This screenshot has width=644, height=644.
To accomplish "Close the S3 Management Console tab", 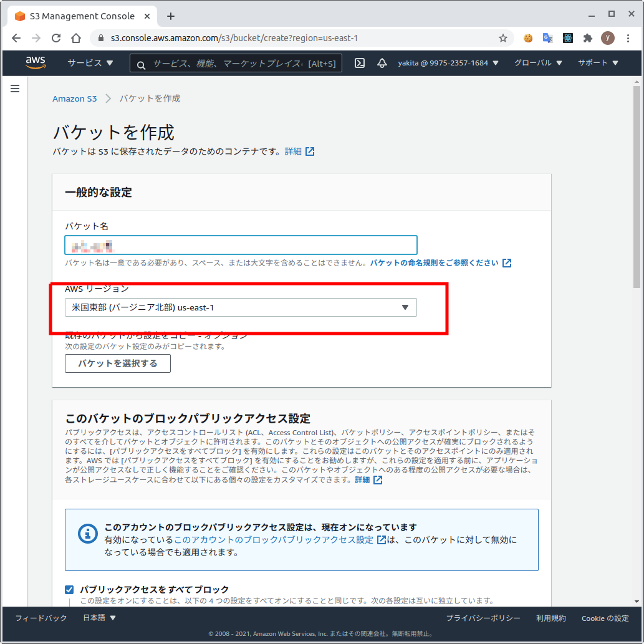I will click(147, 16).
